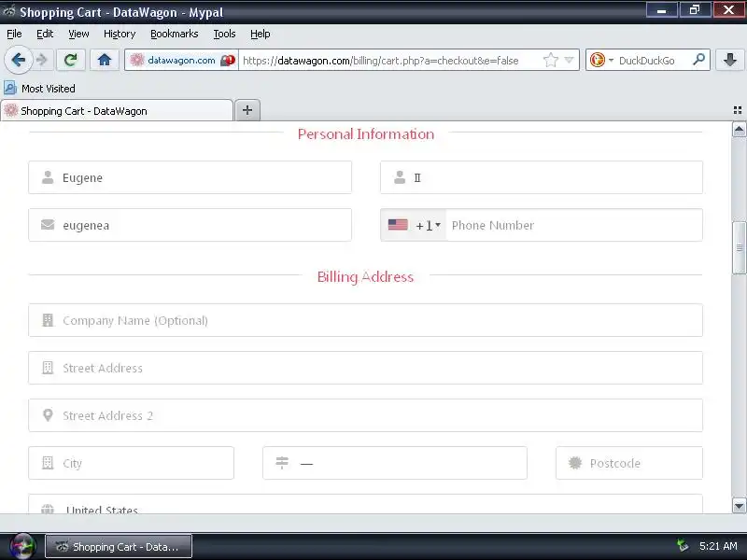Open the Tools menu
This screenshot has width=747, height=560.
click(224, 34)
